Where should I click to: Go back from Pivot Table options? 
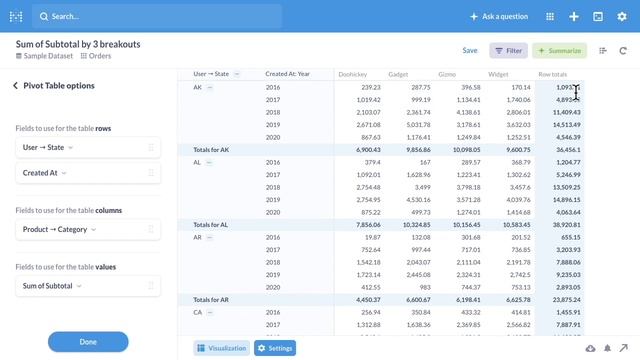(x=16, y=85)
